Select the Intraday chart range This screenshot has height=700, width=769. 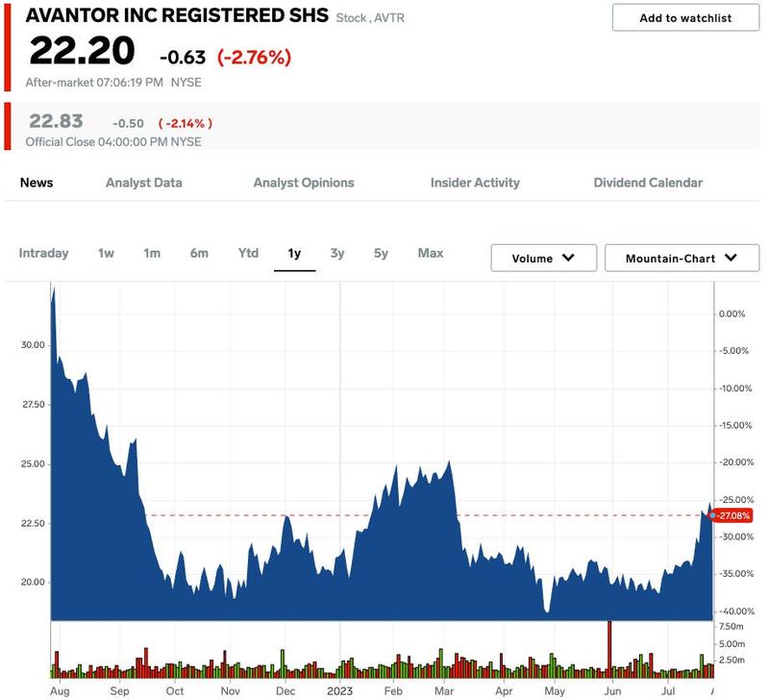43,253
